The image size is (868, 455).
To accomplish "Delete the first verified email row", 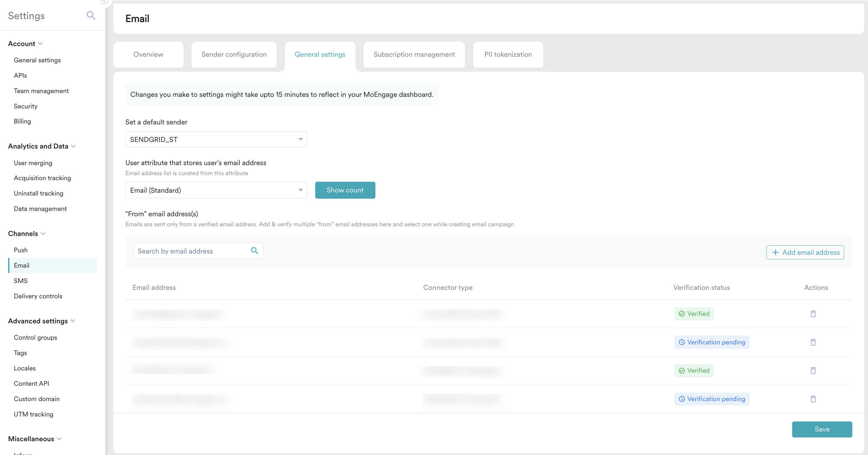I will pos(813,314).
